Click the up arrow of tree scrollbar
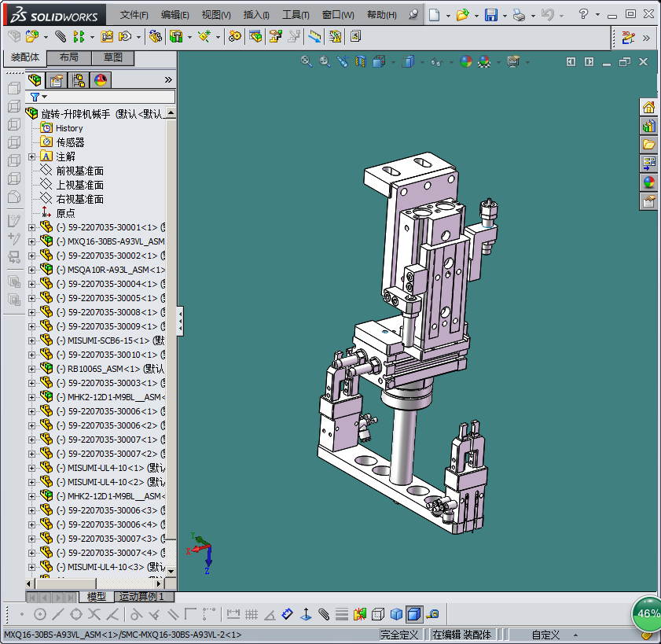The image size is (661, 644). point(171,113)
